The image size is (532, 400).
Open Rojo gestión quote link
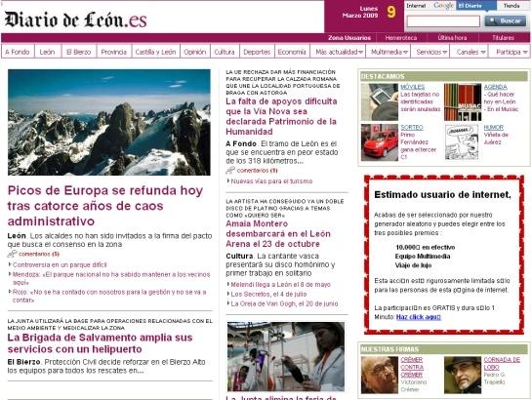109,296
